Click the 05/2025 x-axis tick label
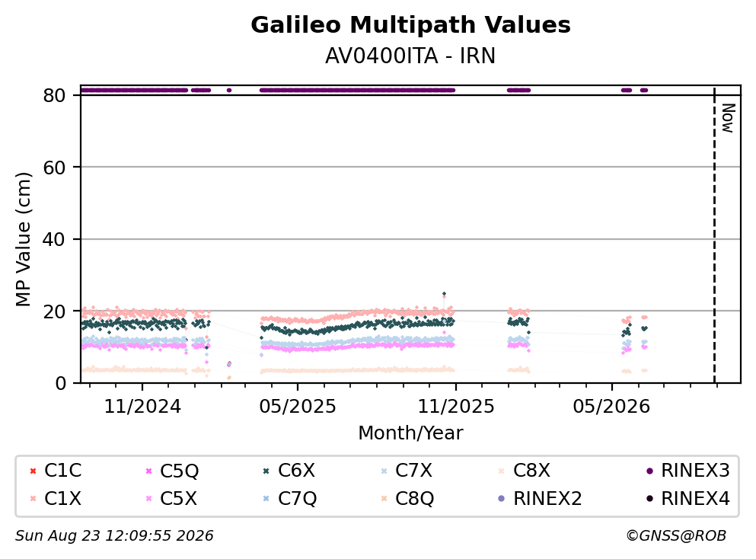The width and height of the screenshot is (756, 559). tap(298, 407)
